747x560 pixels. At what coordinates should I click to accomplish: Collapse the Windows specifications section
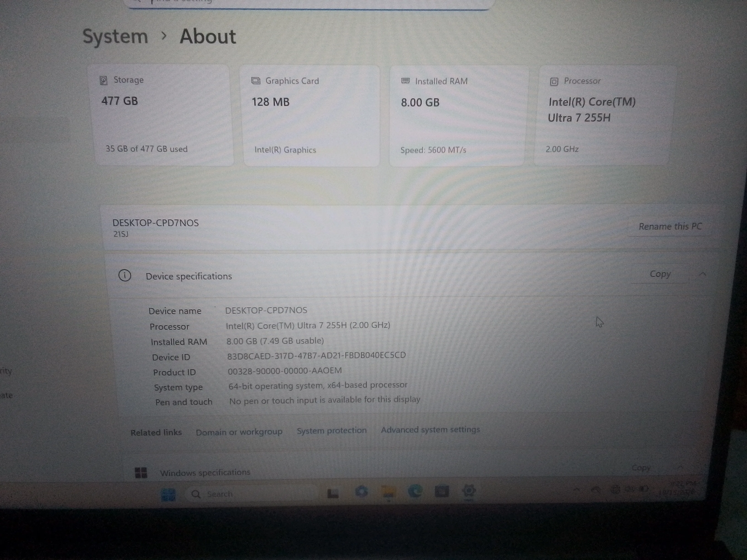(x=680, y=468)
